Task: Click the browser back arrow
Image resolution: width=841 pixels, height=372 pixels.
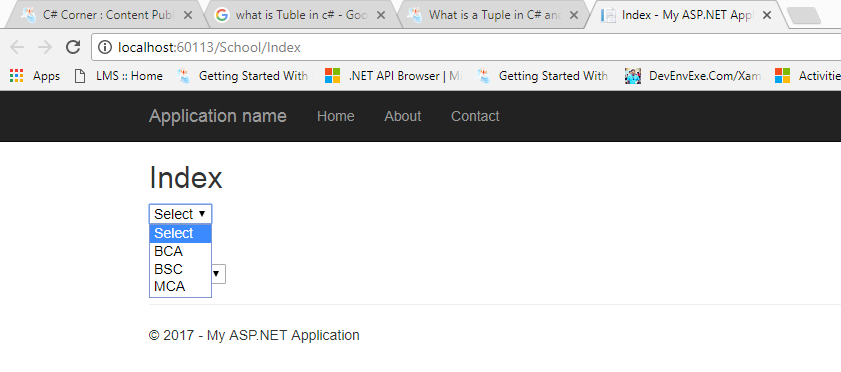Action: click(x=17, y=48)
